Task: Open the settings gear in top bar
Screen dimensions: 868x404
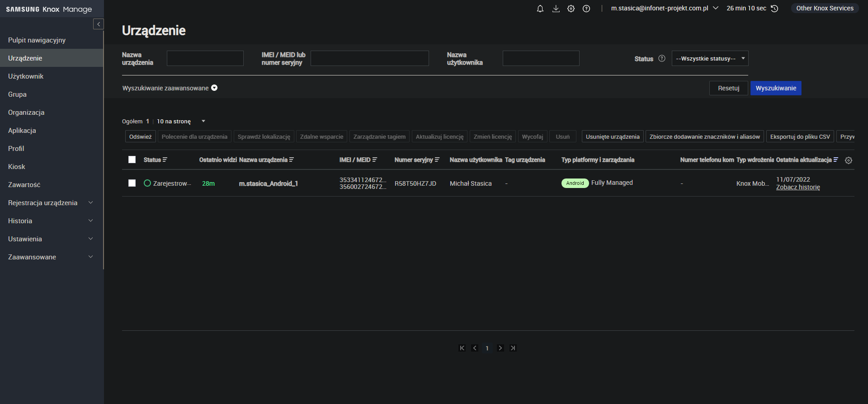Action: click(571, 9)
